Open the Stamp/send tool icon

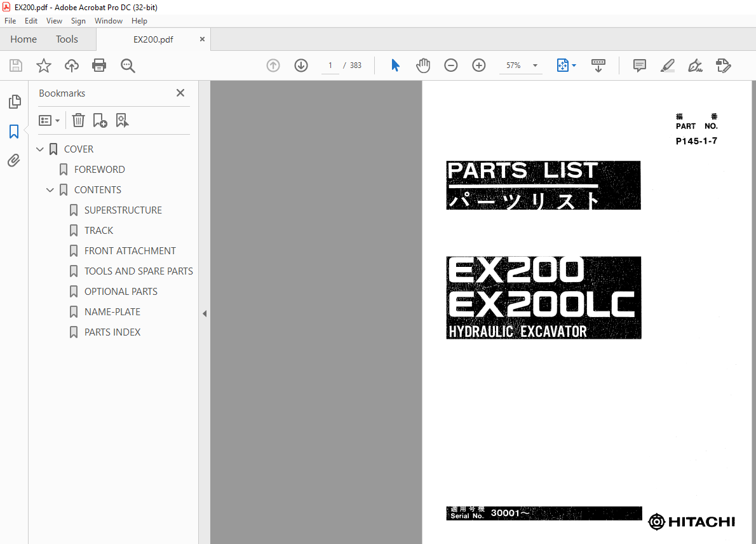[723, 65]
